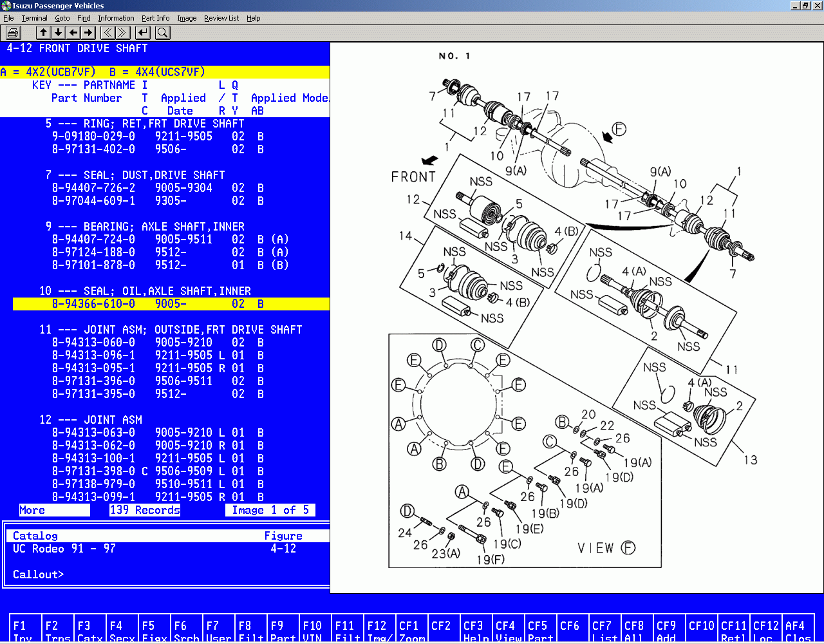Select highlighted part 8-94366-610-0

pos(171,304)
